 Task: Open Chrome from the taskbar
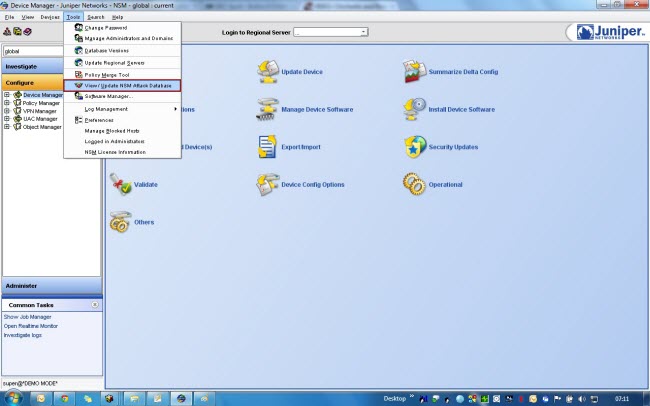64,399
